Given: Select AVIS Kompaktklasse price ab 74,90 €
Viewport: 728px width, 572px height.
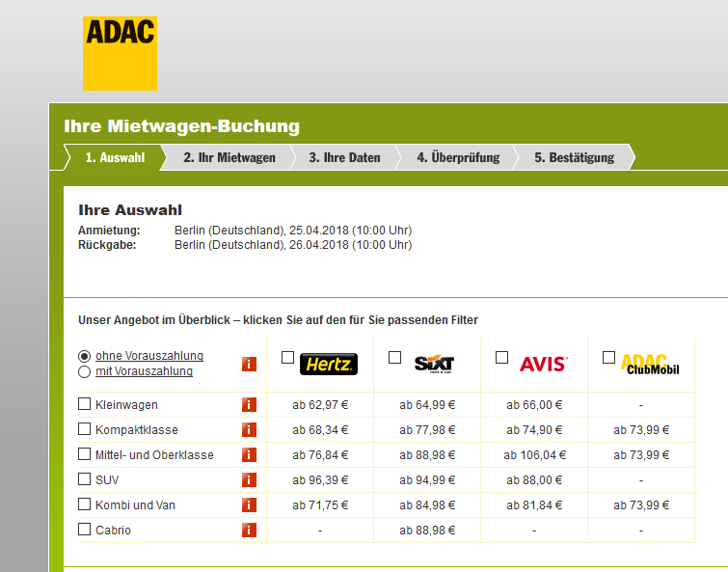Looking at the screenshot, I should click(534, 430).
